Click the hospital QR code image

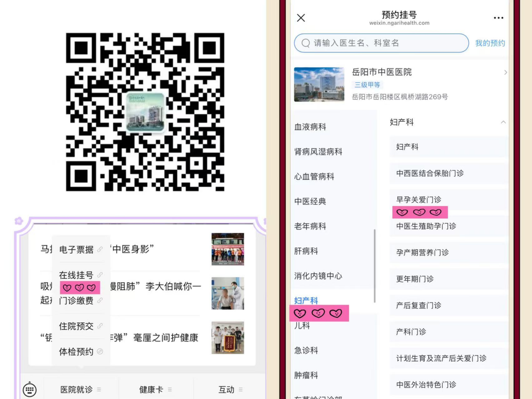[145, 112]
